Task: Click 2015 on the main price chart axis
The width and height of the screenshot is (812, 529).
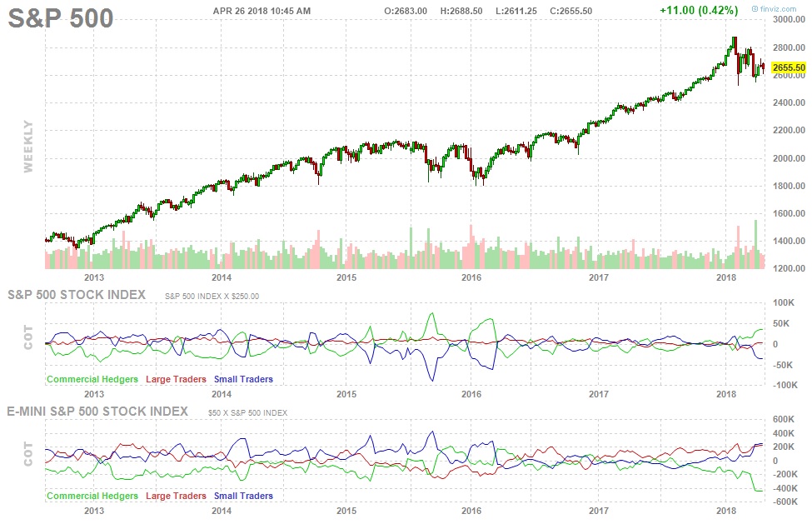Action: pos(346,277)
